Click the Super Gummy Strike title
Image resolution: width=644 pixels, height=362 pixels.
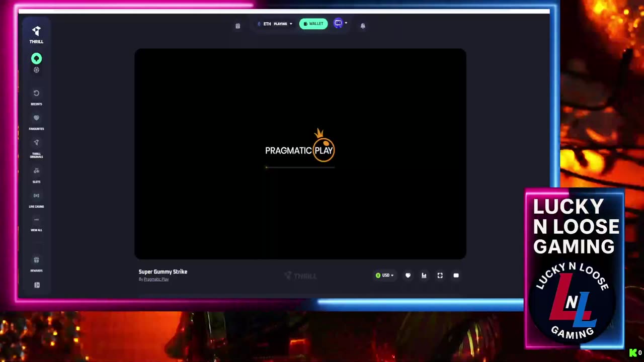click(x=163, y=271)
